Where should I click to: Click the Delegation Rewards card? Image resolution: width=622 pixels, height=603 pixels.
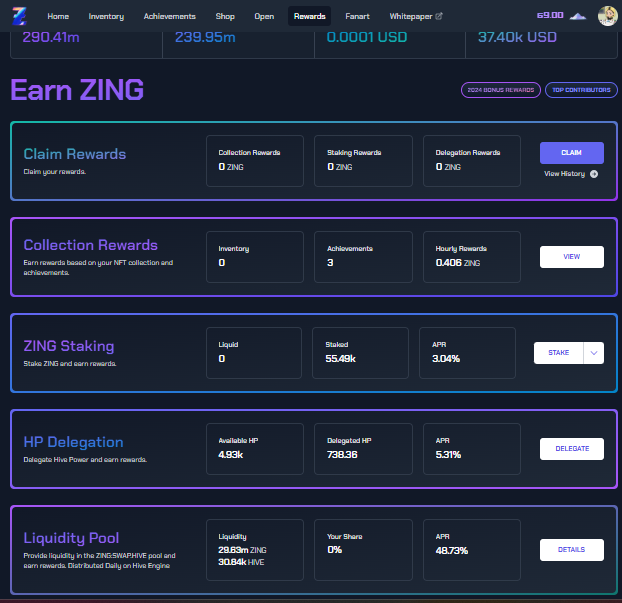pyautogui.click(x=472, y=161)
